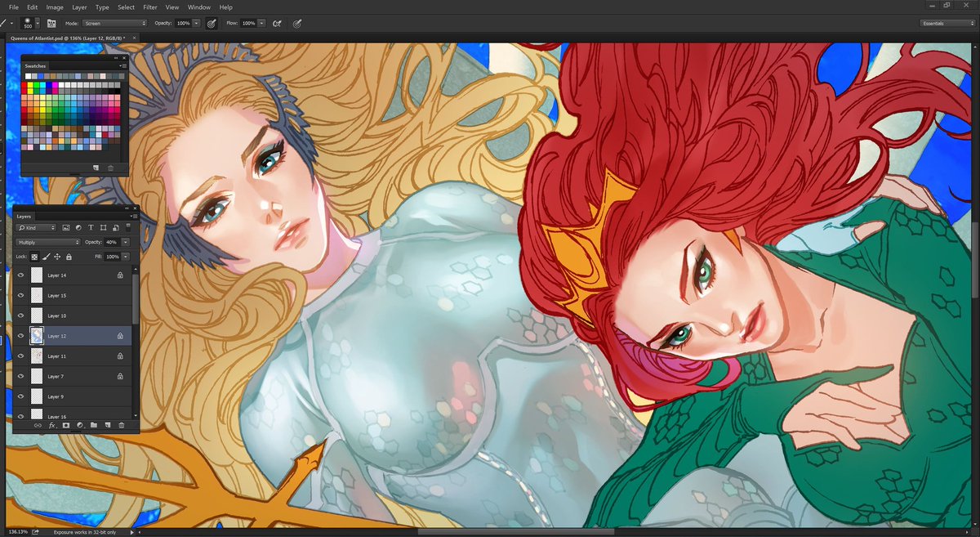Open the Essentials workspace dropdown

pos(947,24)
